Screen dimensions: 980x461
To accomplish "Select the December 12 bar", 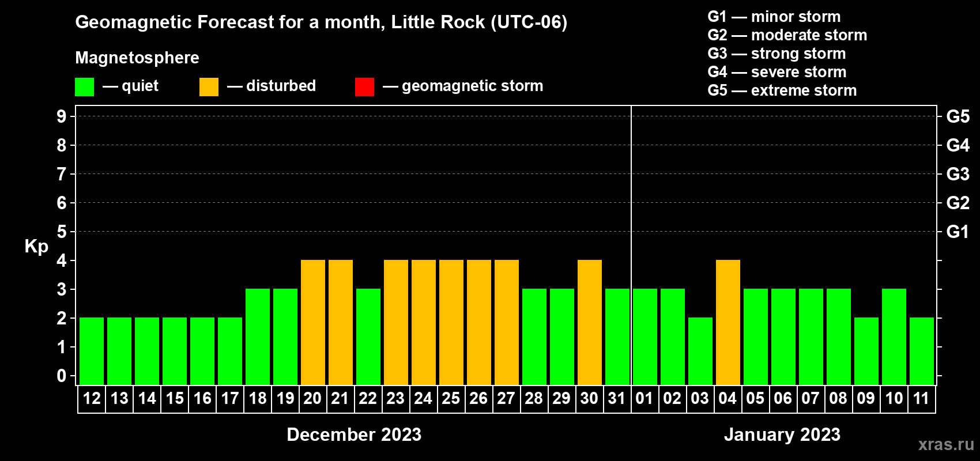I will 92,351.
